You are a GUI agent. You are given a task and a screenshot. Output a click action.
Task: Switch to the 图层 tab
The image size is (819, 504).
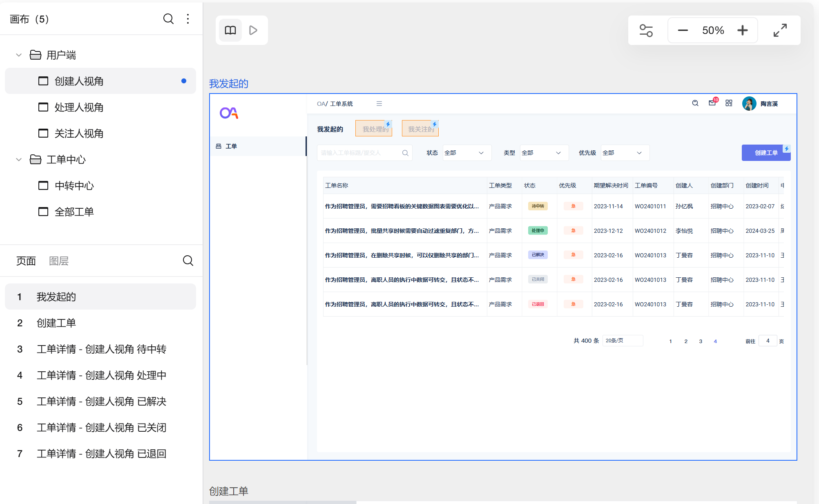click(58, 261)
